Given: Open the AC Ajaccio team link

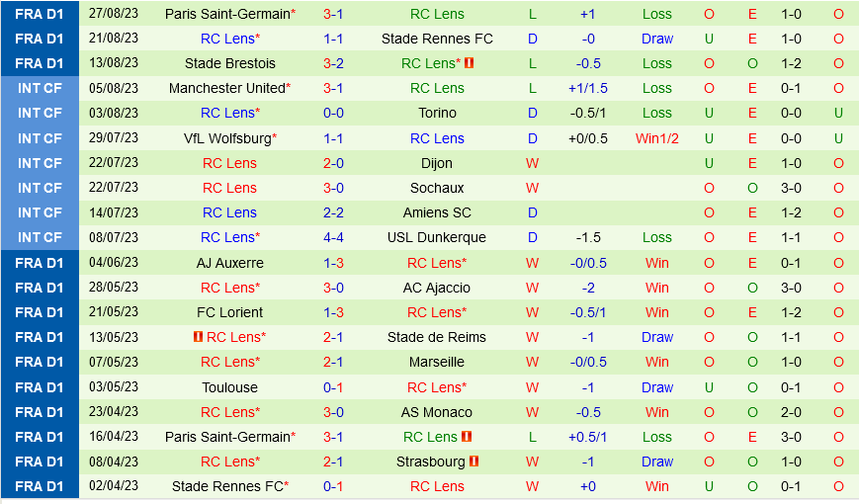Looking at the screenshot, I should point(437,288).
